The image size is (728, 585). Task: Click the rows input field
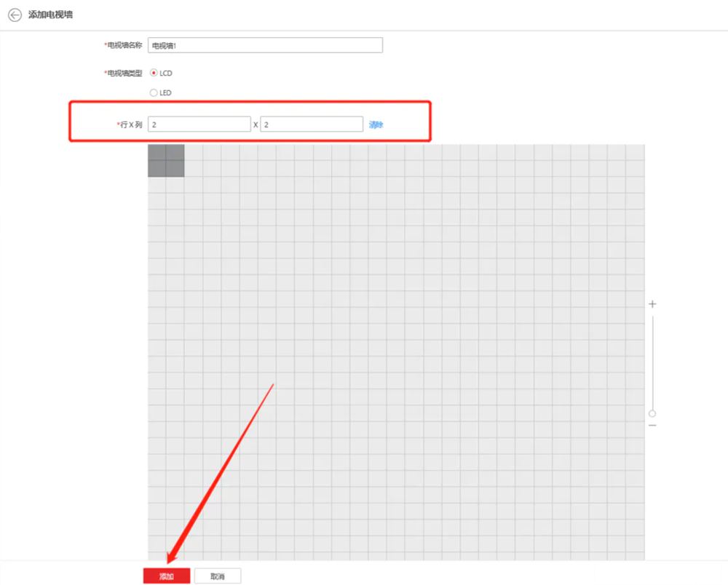(x=199, y=124)
